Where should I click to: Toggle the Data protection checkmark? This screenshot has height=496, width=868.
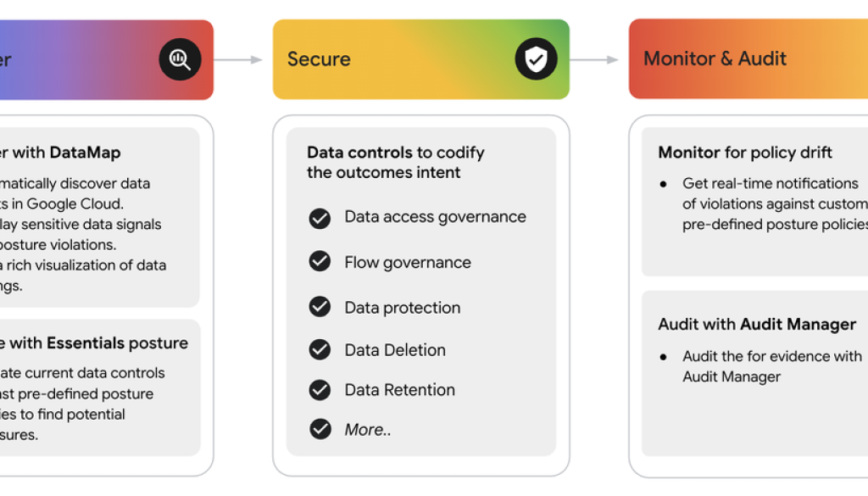click(x=320, y=306)
